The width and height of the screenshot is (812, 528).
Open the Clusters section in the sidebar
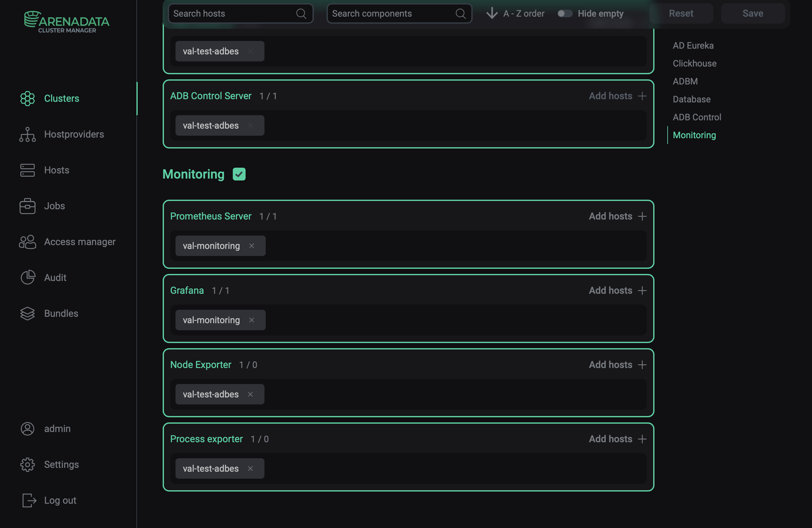61,98
